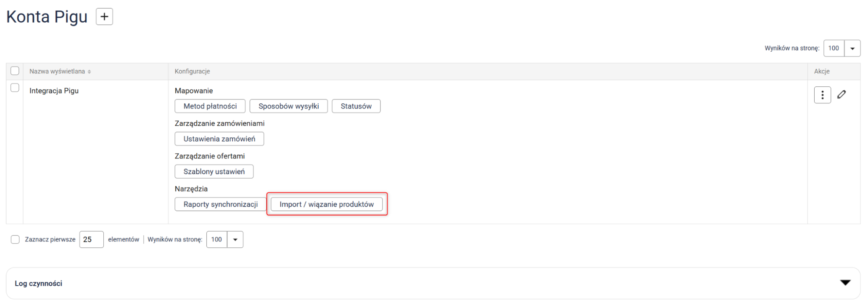Click the pencil edit icon for Integracja Pigu
This screenshot has height=307, width=868.
pos(842,95)
